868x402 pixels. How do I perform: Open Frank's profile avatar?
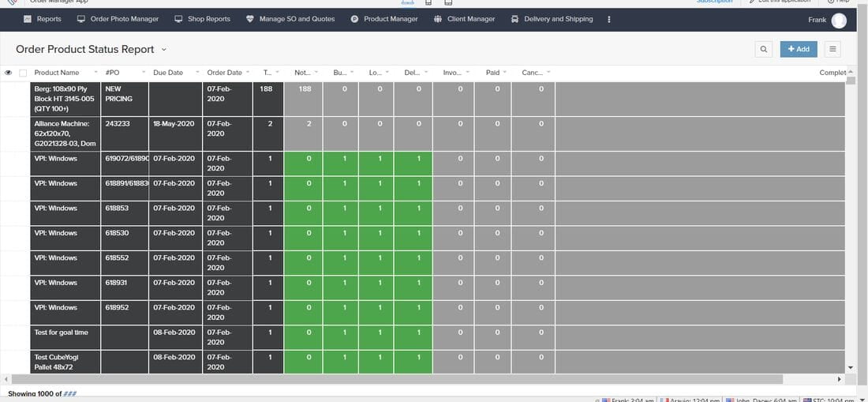click(x=839, y=21)
